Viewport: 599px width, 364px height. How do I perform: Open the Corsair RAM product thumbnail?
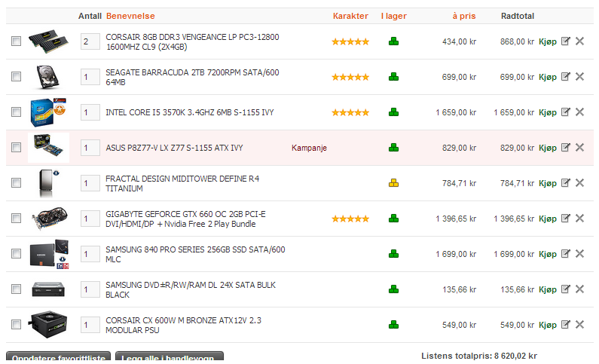click(48, 41)
